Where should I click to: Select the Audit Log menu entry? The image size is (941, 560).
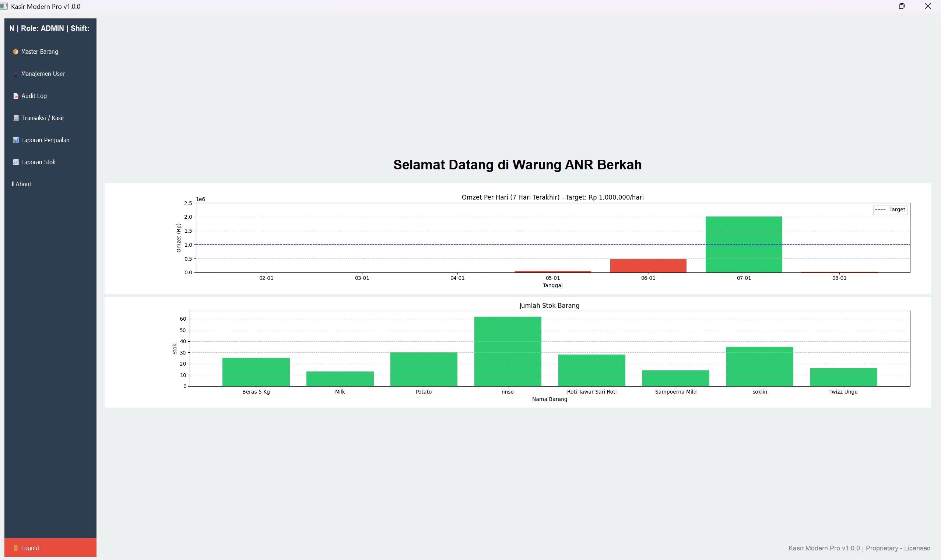point(34,96)
